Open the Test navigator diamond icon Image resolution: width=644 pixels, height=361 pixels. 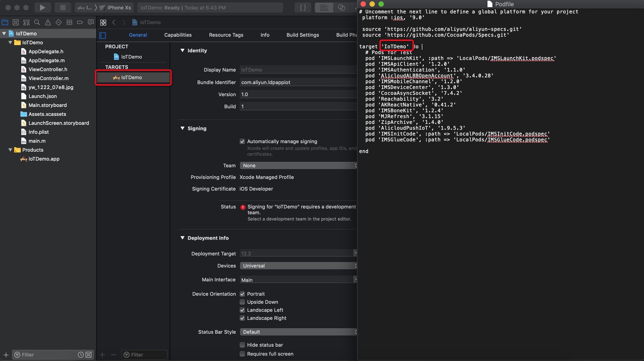pyautogui.click(x=58, y=22)
